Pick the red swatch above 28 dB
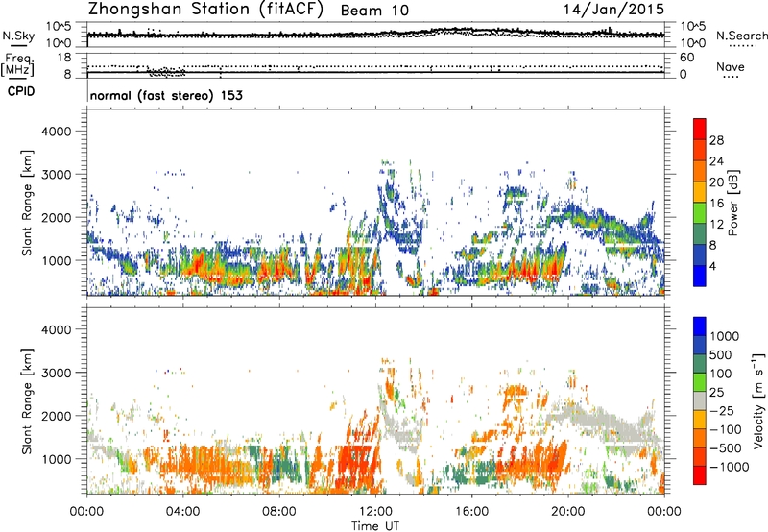 point(700,130)
